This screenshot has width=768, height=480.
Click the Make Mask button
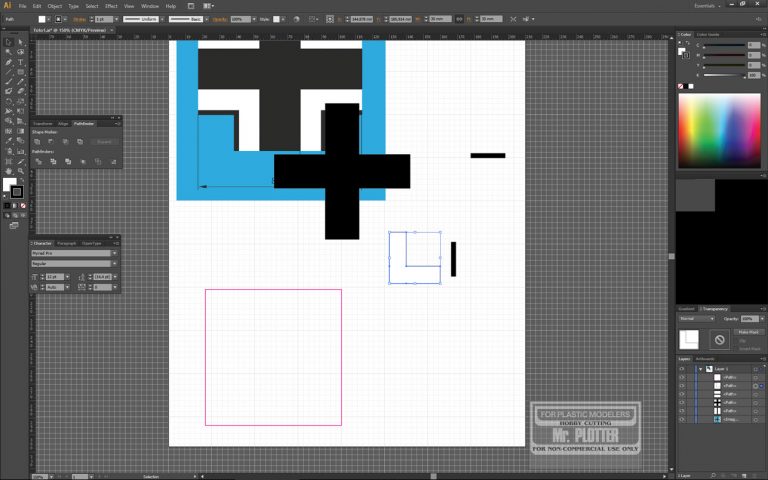[748, 332]
